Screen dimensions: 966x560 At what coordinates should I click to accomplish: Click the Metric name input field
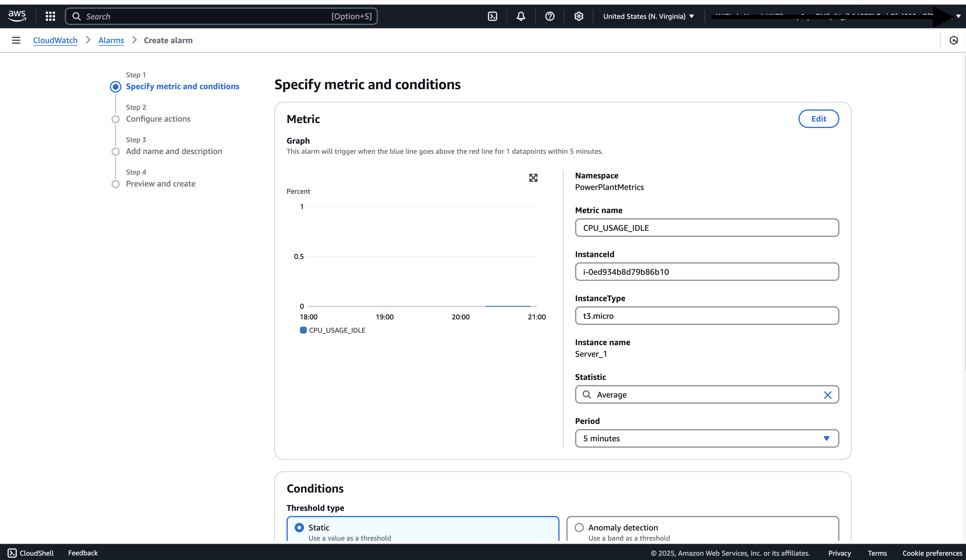pos(707,228)
